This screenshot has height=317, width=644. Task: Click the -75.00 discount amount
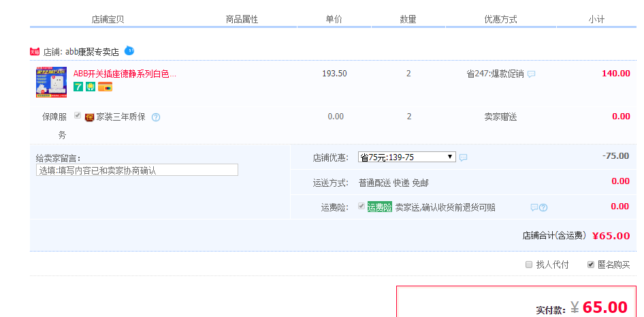pos(615,156)
